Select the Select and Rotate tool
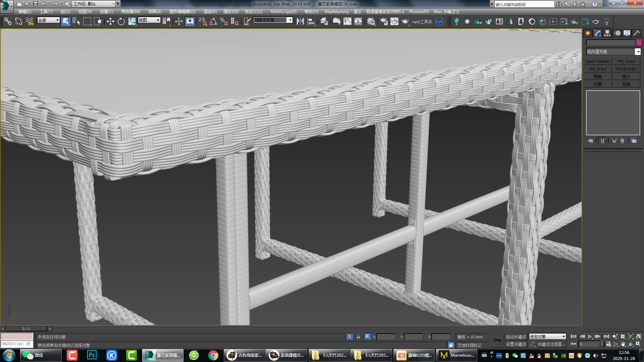The height and width of the screenshot is (362, 644). coord(121,21)
